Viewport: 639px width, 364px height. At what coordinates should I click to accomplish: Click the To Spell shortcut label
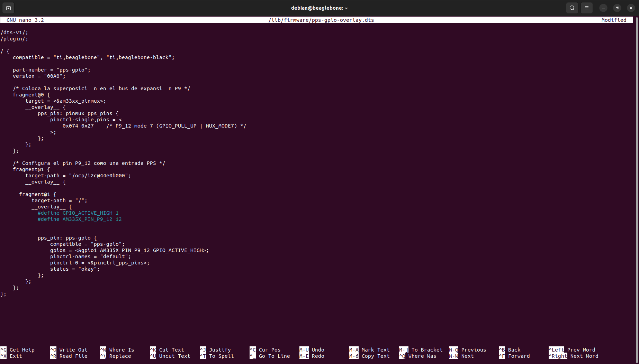pyautogui.click(x=221, y=356)
